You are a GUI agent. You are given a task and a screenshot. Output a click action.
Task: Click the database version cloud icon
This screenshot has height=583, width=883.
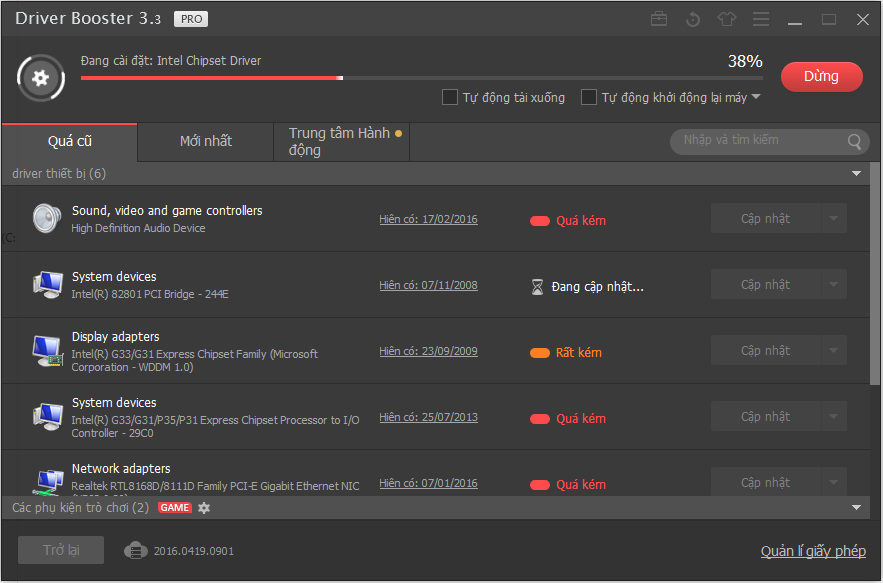[136, 550]
